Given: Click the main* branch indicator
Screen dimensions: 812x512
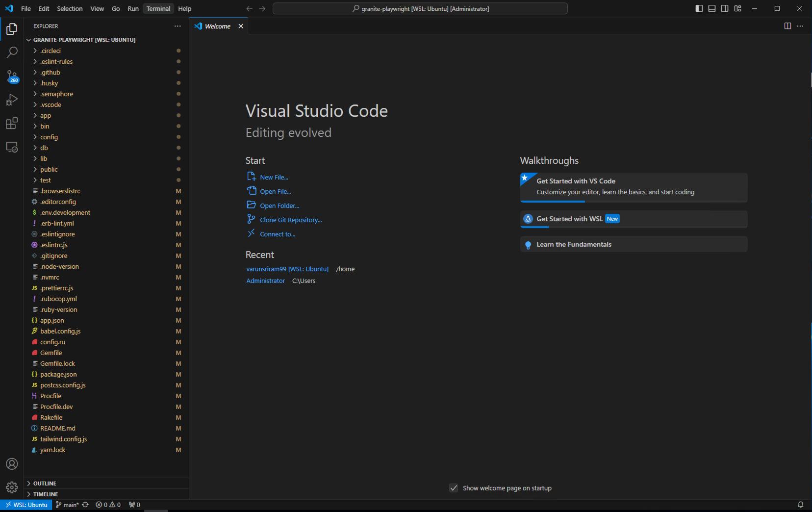Looking at the screenshot, I should (x=67, y=505).
